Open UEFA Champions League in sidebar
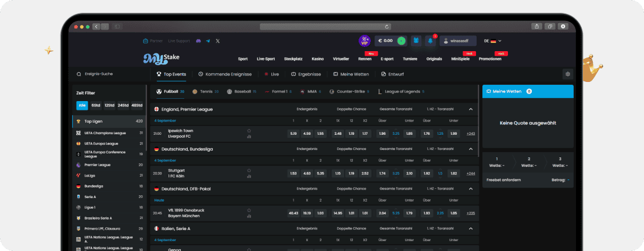Screen dimensions: 644x251 pyautogui.click(x=109, y=132)
